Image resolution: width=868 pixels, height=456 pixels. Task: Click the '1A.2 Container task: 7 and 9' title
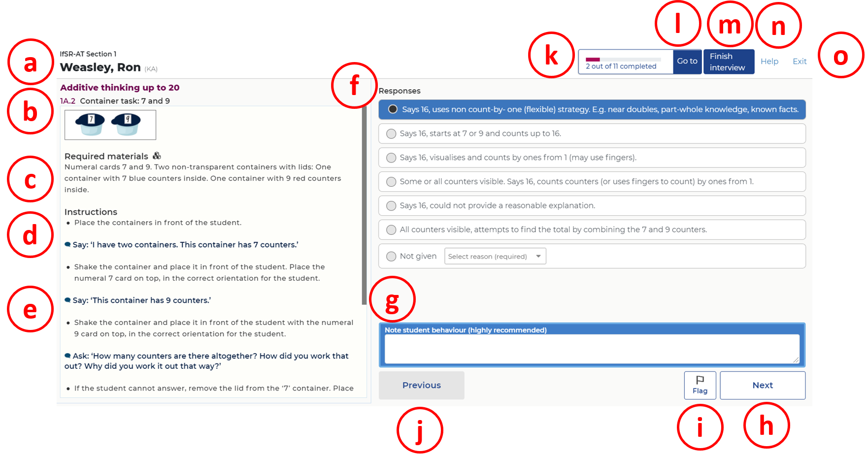(x=115, y=101)
